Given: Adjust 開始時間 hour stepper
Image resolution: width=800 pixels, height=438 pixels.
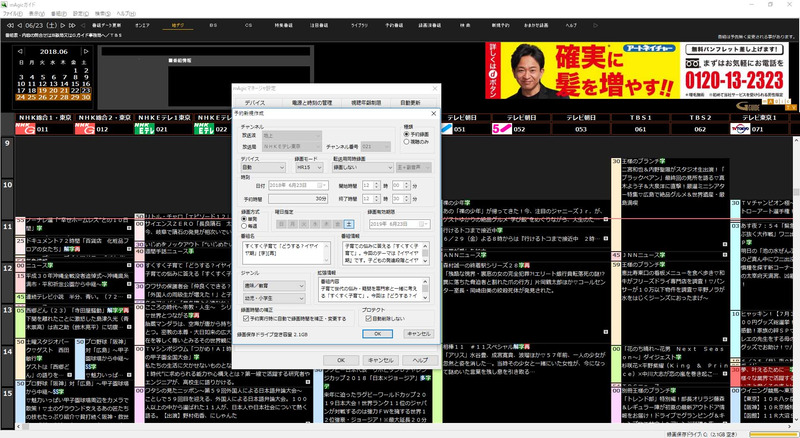Looking at the screenshot, I should point(377,186).
